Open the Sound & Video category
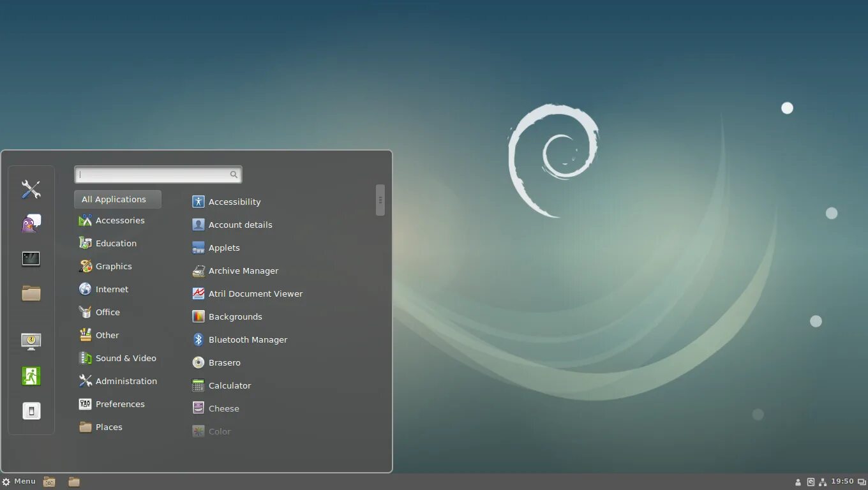 point(117,358)
